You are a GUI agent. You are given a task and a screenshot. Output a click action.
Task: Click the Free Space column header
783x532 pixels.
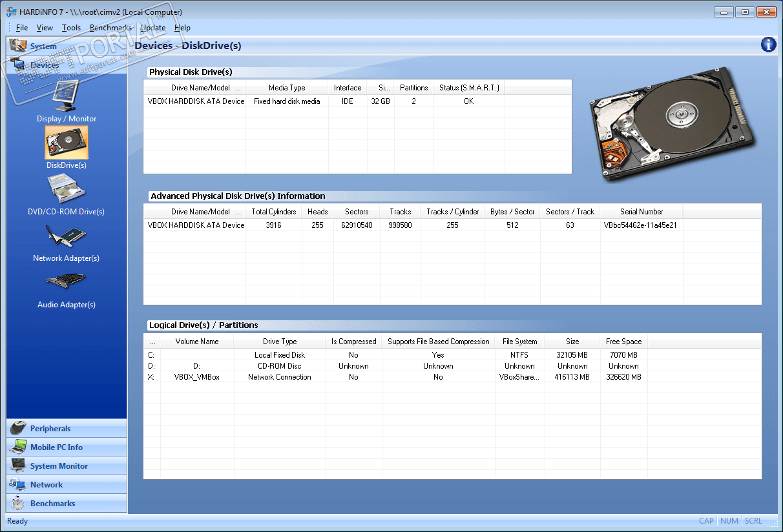click(x=623, y=342)
